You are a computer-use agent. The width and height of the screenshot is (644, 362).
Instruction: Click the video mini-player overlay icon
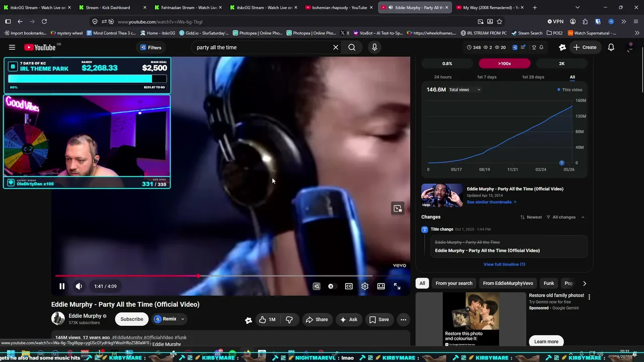point(397,208)
